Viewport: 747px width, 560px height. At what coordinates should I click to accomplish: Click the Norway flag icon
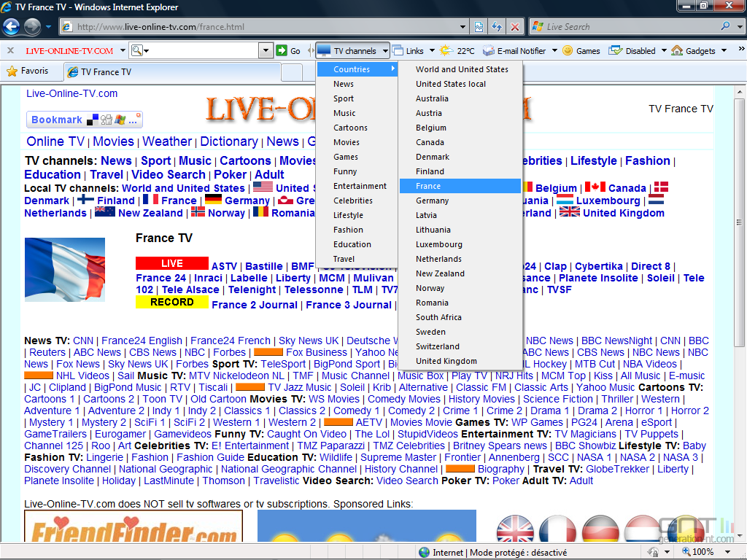coord(198,212)
